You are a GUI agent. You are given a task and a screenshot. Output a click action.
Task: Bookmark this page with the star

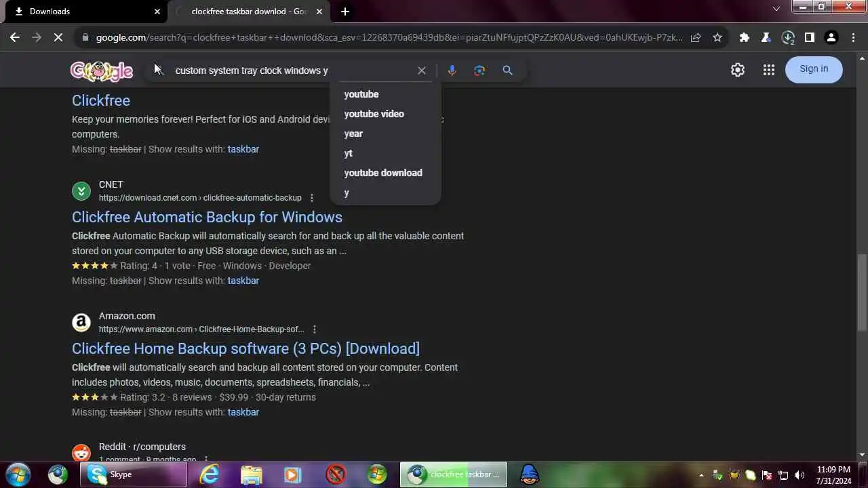point(717,38)
